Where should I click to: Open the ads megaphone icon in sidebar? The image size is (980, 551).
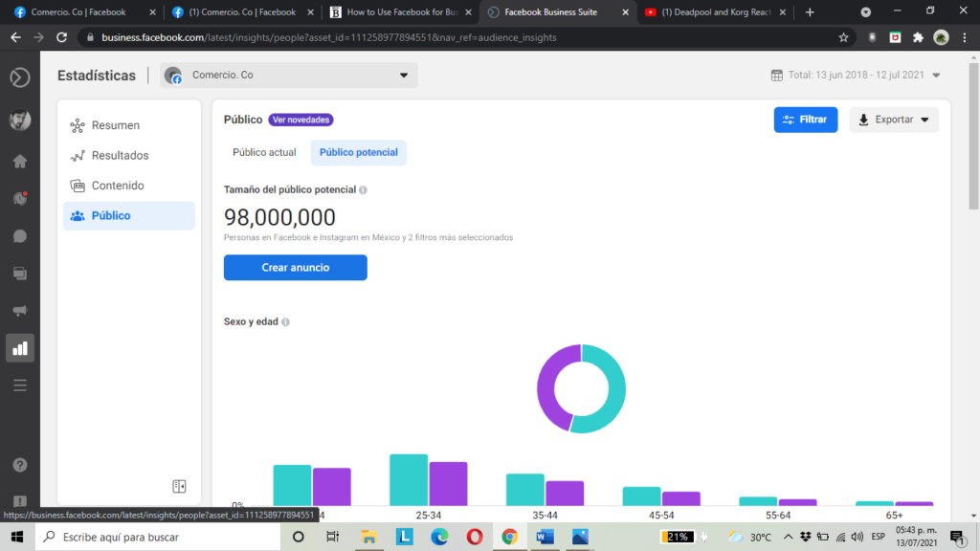[20, 311]
